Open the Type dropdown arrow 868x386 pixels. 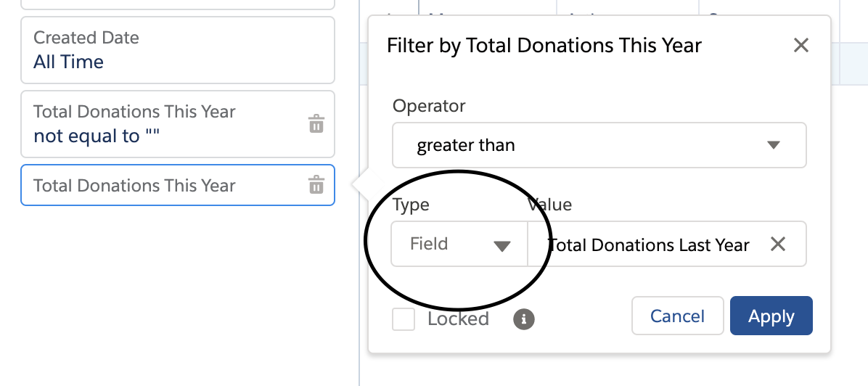(502, 246)
